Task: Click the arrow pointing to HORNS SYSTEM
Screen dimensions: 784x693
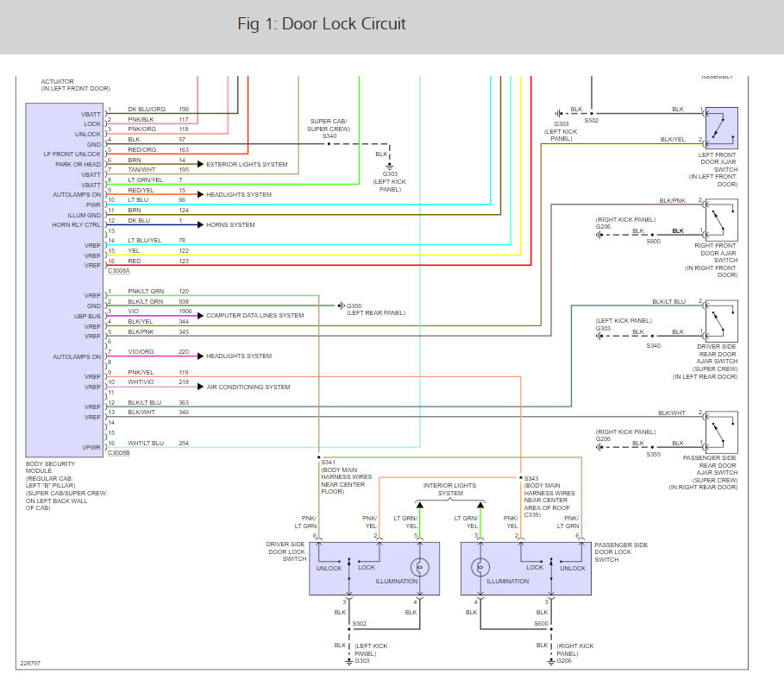Action: (200, 224)
